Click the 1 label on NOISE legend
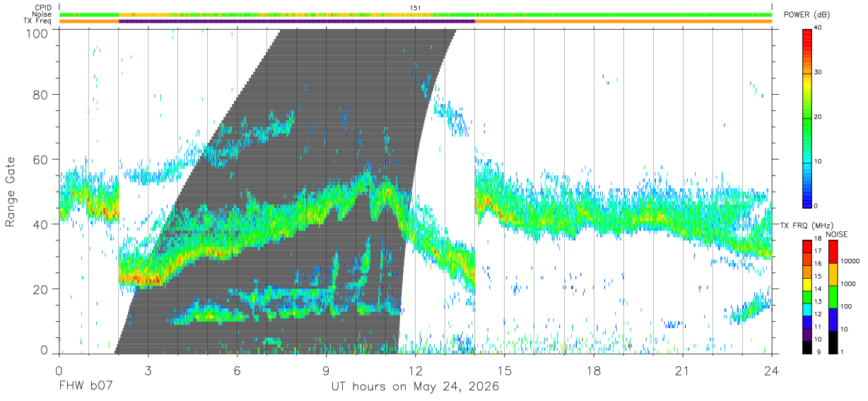This screenshot has width=868, height=401. point(842,351)
